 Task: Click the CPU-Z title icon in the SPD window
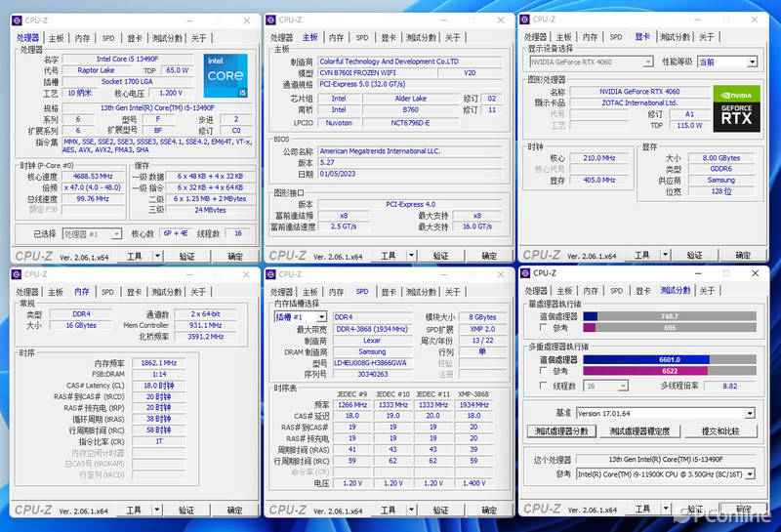click(271, 274)
